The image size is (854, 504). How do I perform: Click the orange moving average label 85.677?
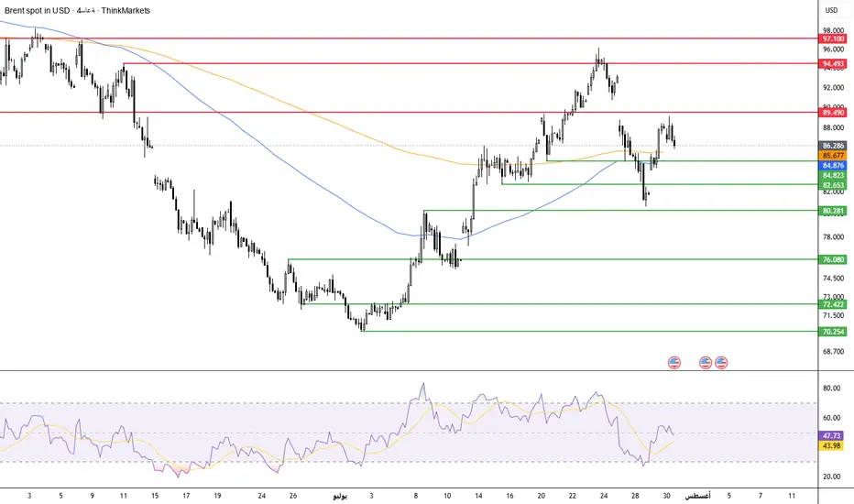point(833,155)
